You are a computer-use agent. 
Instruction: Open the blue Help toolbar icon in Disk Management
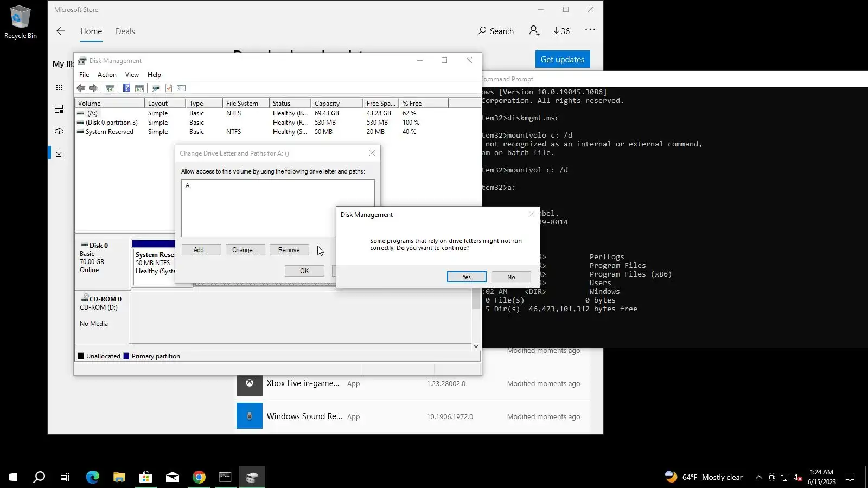(126, 88)
